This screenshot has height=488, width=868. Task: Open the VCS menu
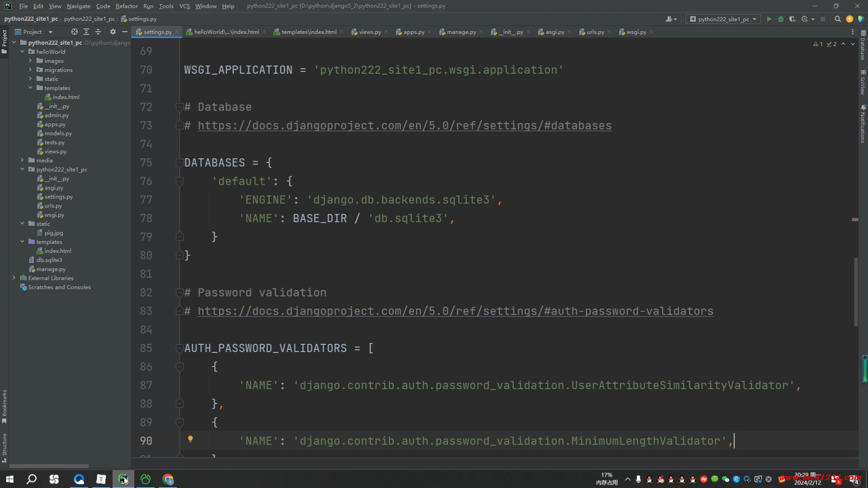(x=184, y=6)
